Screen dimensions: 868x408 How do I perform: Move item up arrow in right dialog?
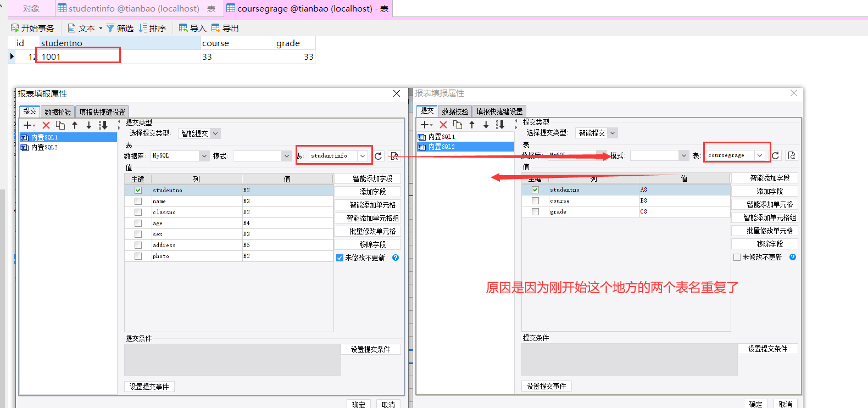pos(472,125)
